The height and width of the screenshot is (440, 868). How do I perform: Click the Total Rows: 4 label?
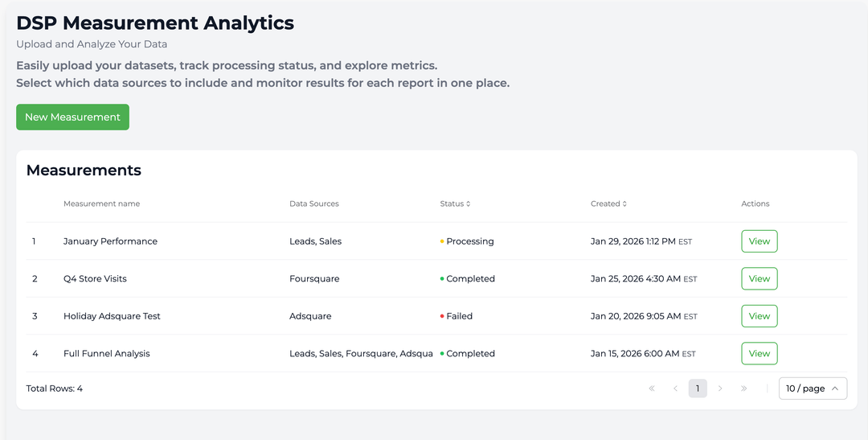pyautogui.click(x=55, y=389)
